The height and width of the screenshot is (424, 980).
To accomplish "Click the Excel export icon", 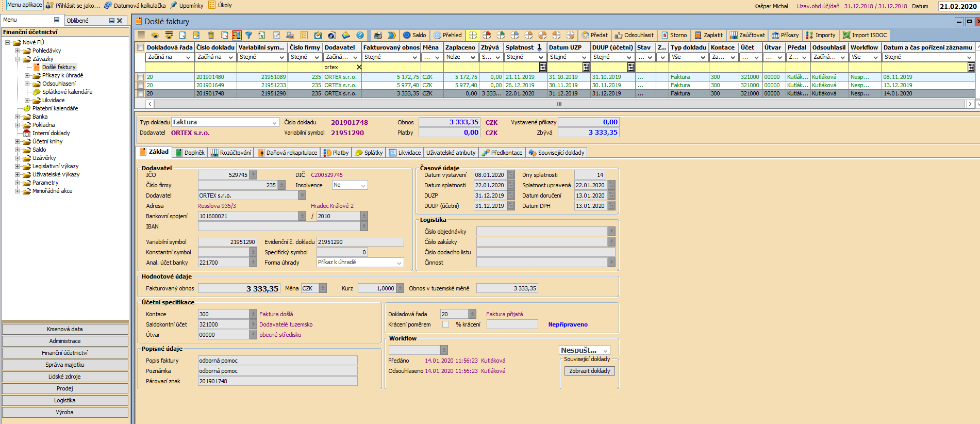I will 262,35.
